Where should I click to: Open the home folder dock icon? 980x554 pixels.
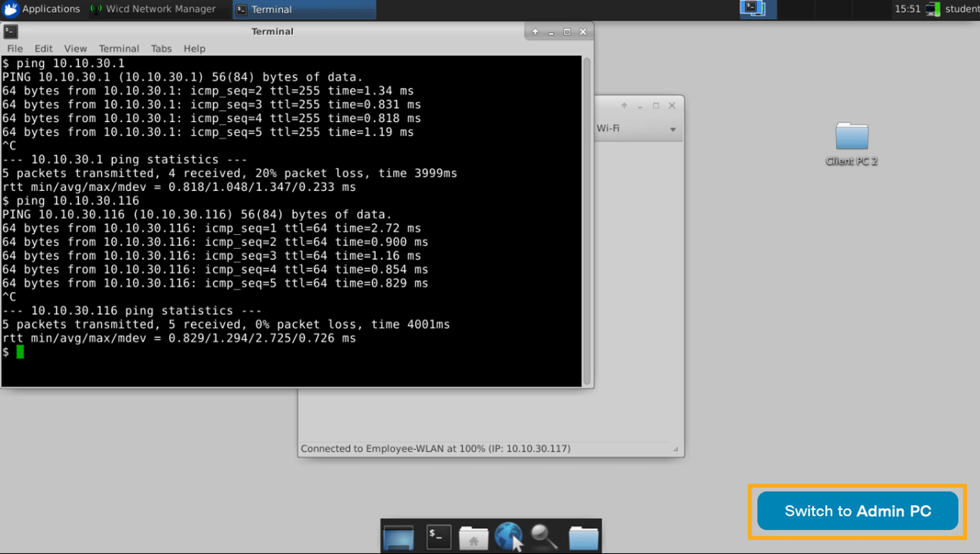click(x=473, y=538)
